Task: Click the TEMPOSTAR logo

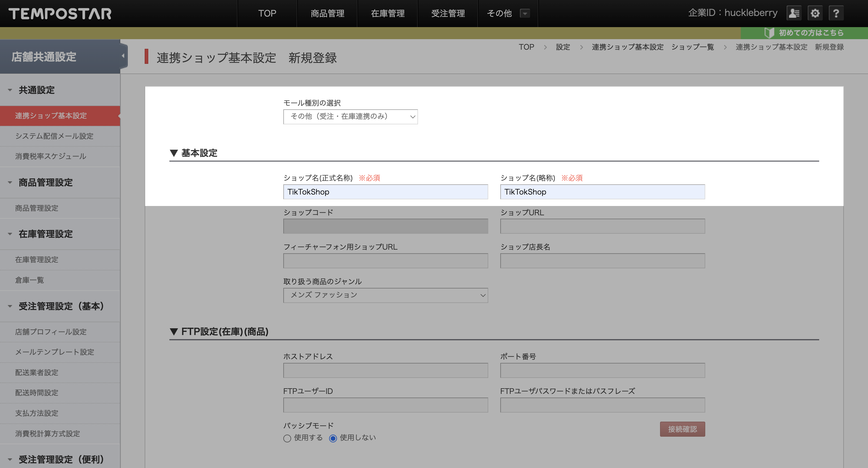Action: pyautogui.click(x=60, y=14)
